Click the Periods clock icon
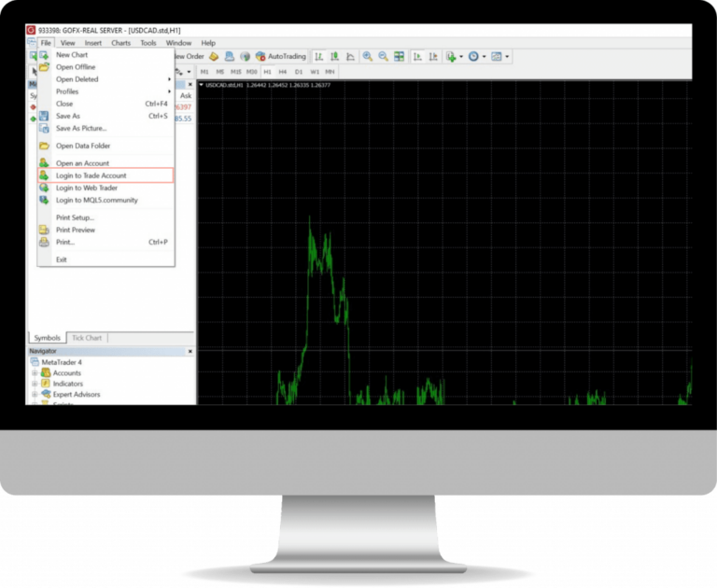The image size is (717, 588). point(473,56)
